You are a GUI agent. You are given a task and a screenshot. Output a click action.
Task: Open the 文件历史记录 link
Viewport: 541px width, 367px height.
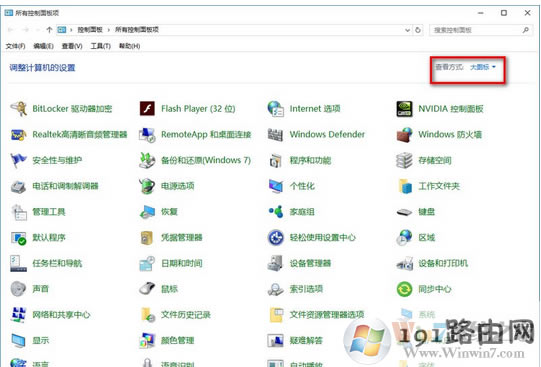pos(186,315)
